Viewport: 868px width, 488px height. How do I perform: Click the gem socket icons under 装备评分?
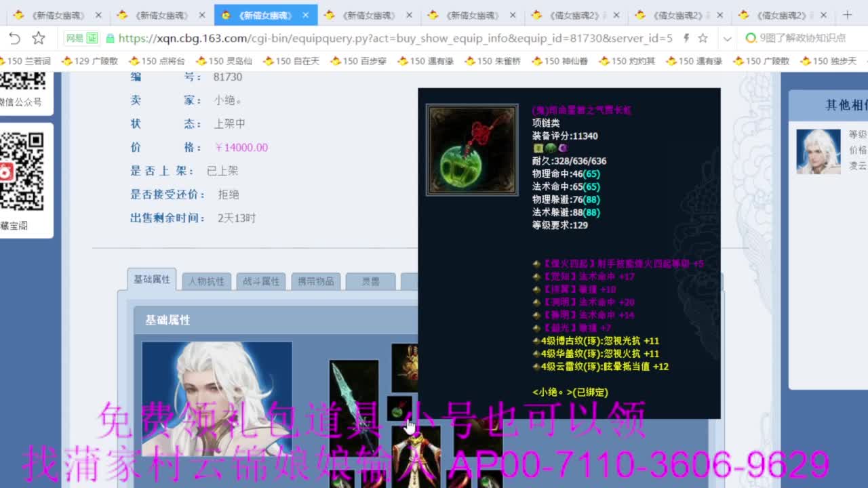pos(551,148)
